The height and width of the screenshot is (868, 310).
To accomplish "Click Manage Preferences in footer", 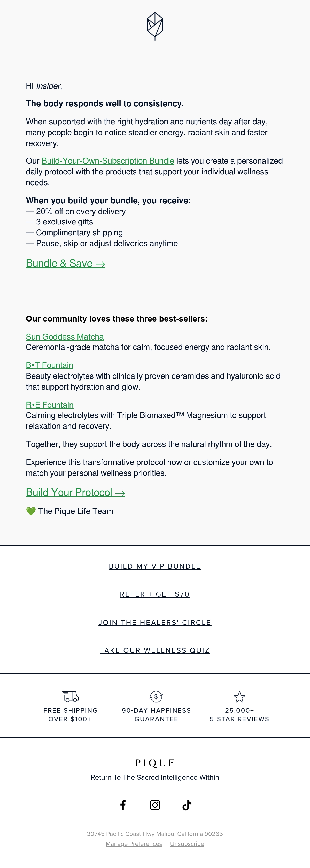I will 134,844.
